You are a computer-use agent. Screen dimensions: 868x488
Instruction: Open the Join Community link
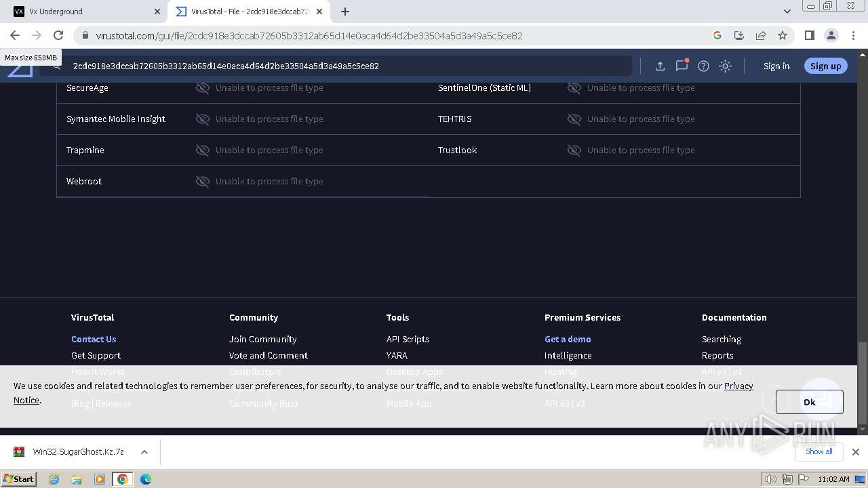(262, 339)
